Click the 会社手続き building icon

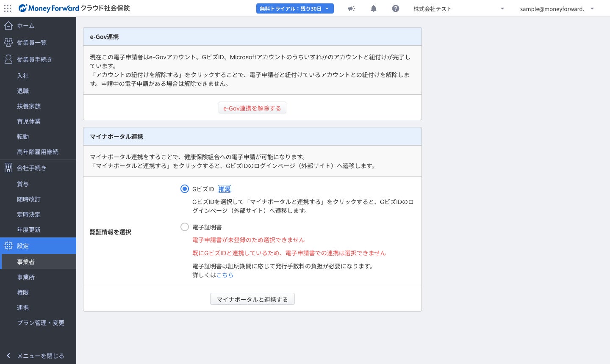point(8,168)
